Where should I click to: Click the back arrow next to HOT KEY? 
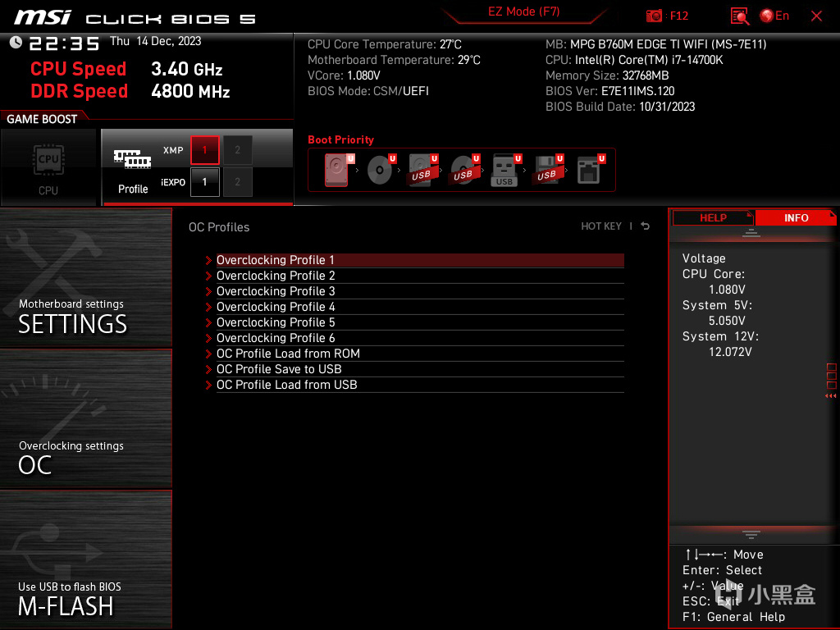(x=646, y=226)
